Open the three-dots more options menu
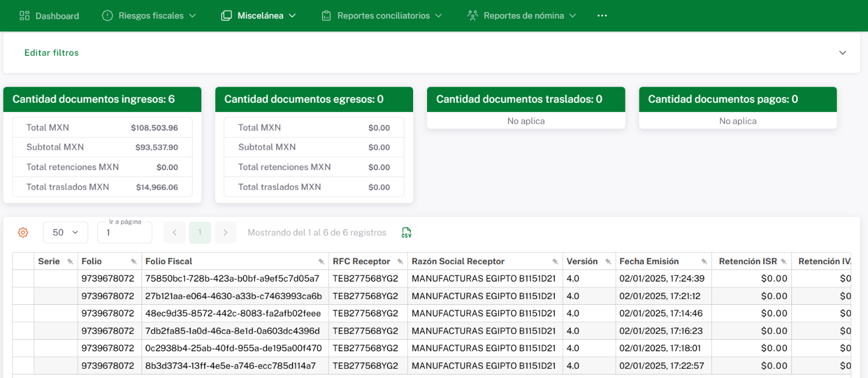Viewport: 868px width, 378px height. click(x=602, y=16)
